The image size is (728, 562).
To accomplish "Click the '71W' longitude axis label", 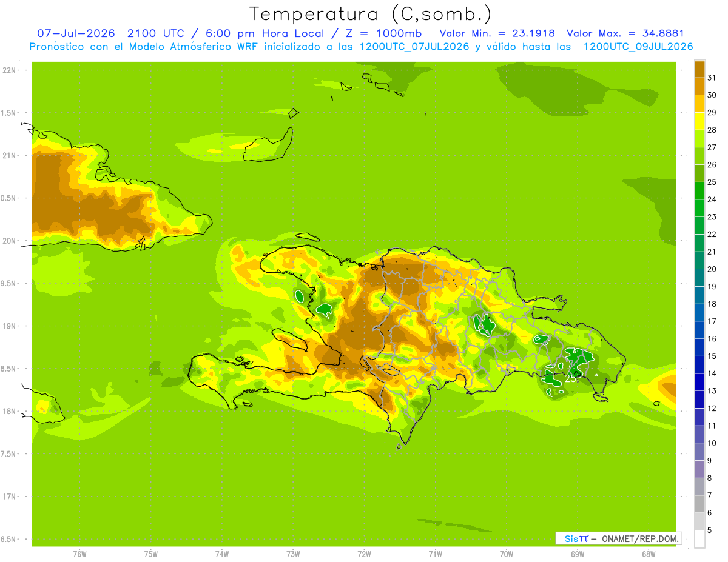I will (x=435, y=554).
